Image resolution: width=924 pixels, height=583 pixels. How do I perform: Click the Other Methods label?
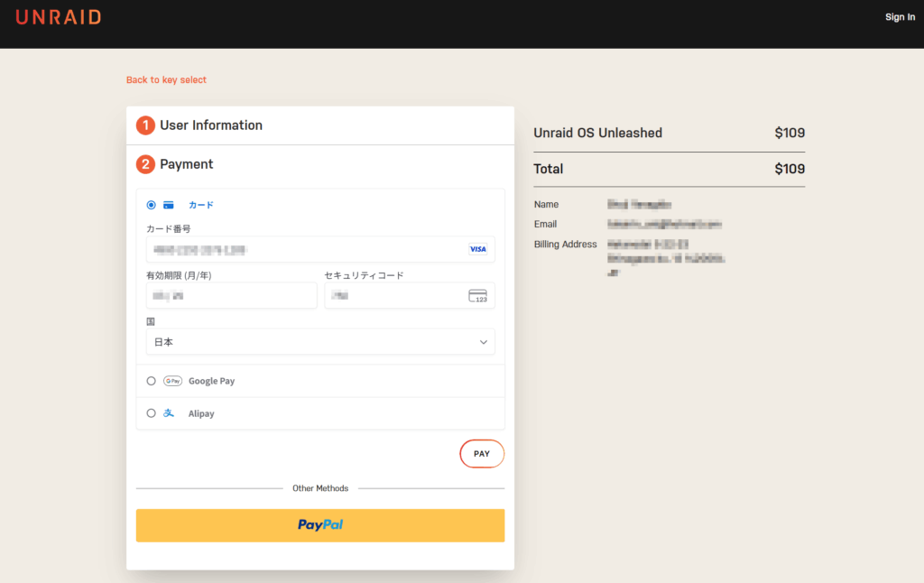pyautogui.click(x=320, y=488)
